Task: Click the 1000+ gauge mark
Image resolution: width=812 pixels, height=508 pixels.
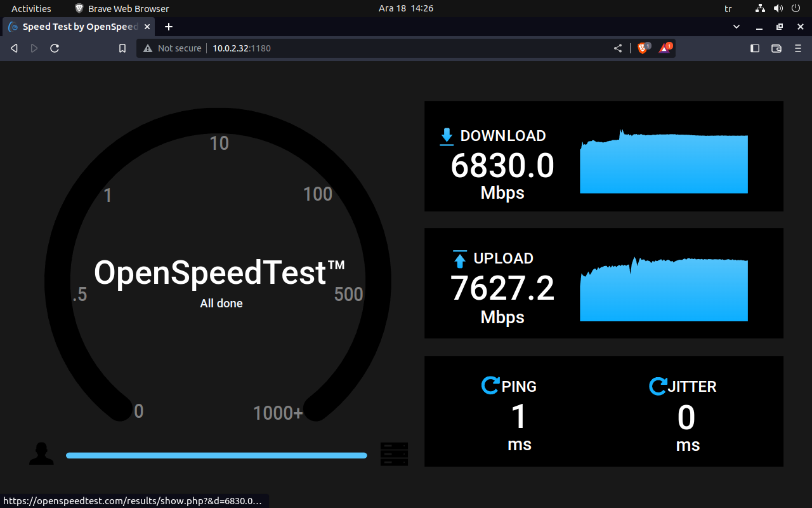Action: (278, 413)
